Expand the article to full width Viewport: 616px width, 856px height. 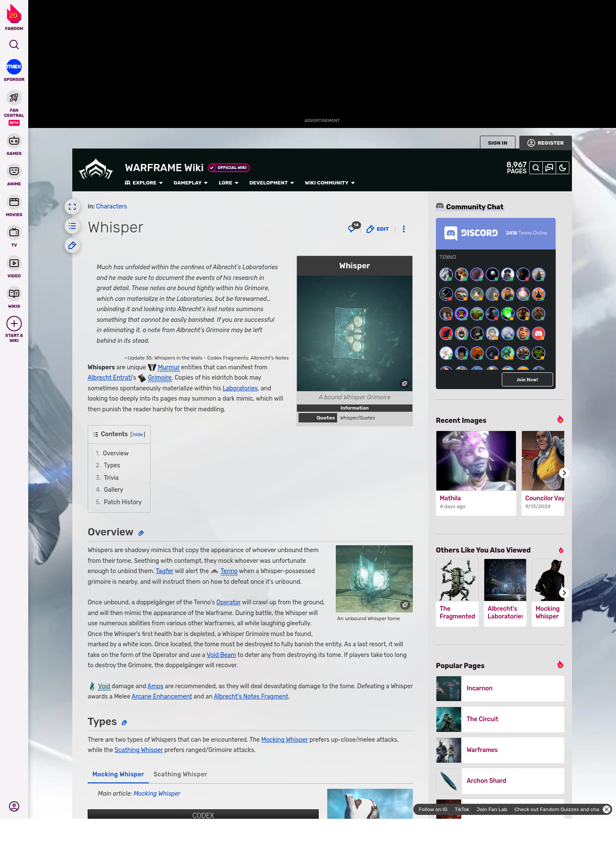tap(72, 207)
